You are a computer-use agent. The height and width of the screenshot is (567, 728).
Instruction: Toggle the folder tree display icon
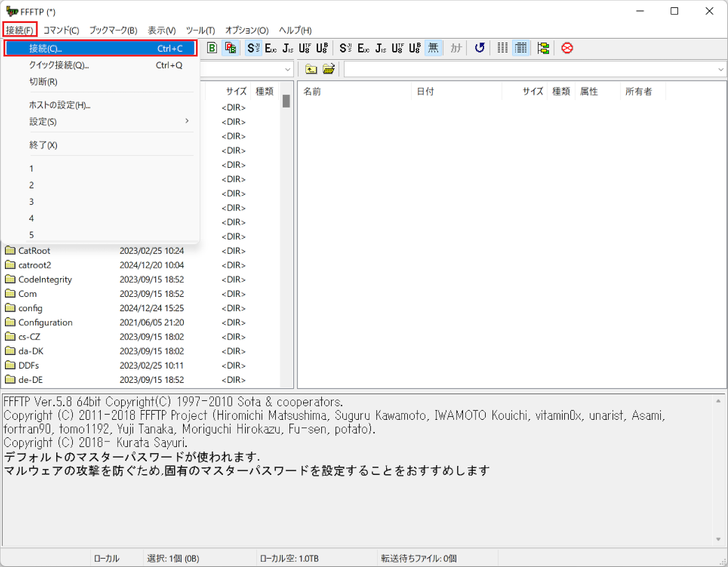(x=543, y=48)
